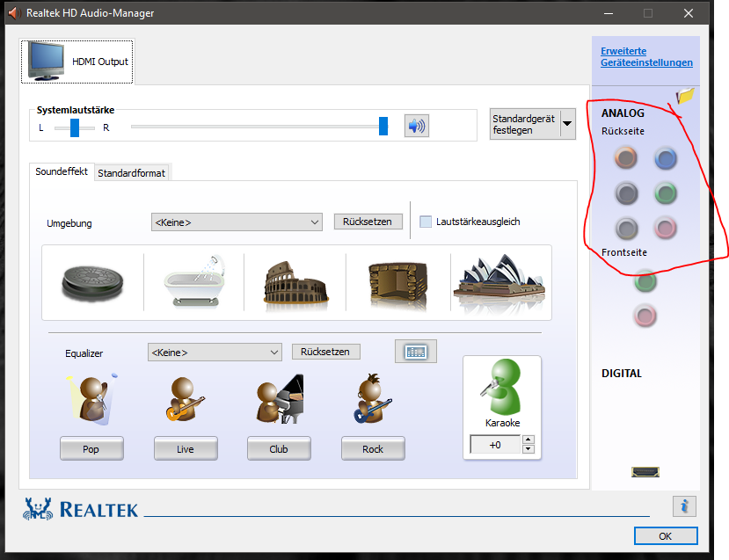729x560 pixels.
Task: Click the blue rear line-in jack
Action: (666, 158)
